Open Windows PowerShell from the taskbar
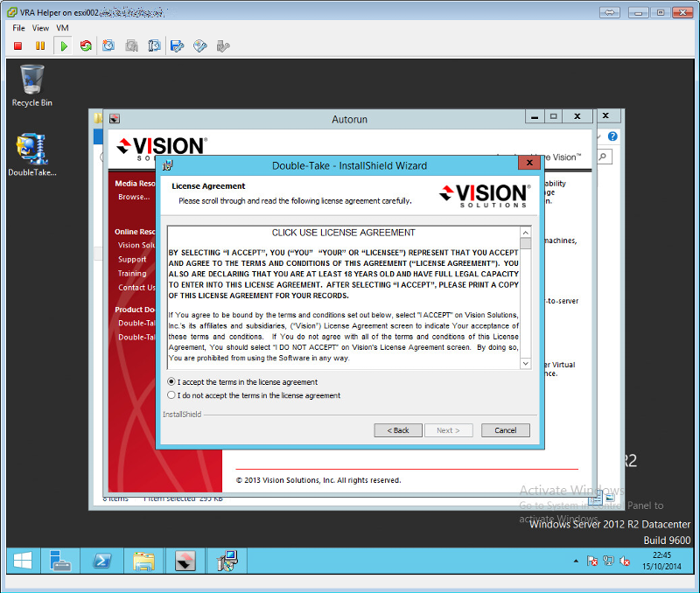Screen dimensions: 700x593 point(101,561)
